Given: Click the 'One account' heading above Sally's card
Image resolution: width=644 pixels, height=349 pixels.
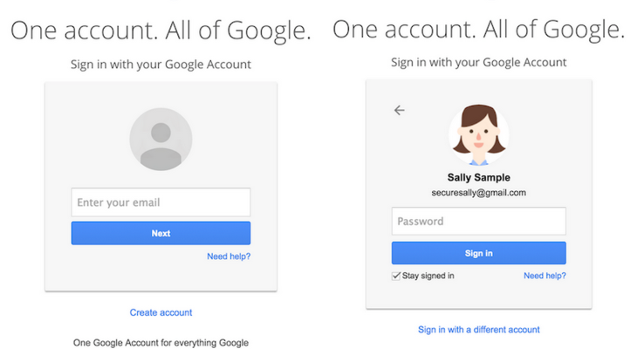Looking at the screenshot, I should point(478,30).
